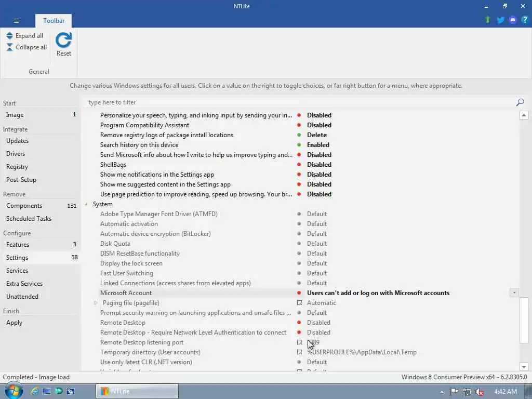Image resolution: width=532 pixels, height=399 pixels.
Task: Toggle Delete value of Remove registry logs
Action: click(x=317, y=135)
